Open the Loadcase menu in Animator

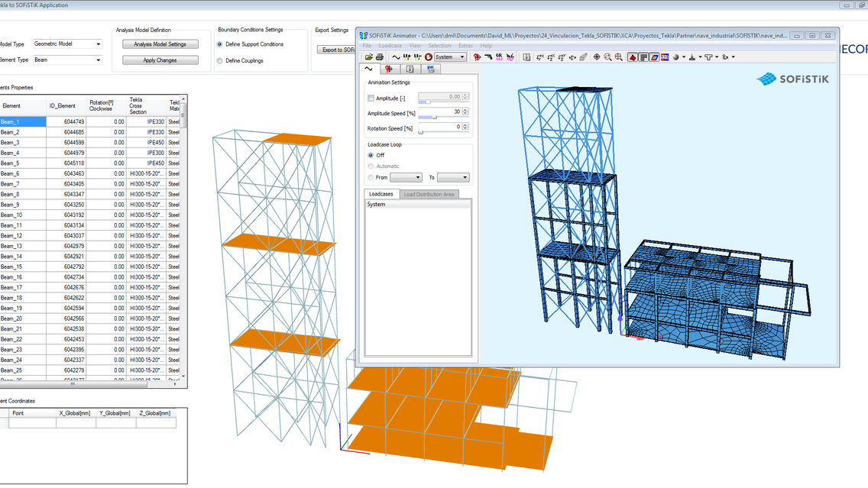tap(390, 45)
